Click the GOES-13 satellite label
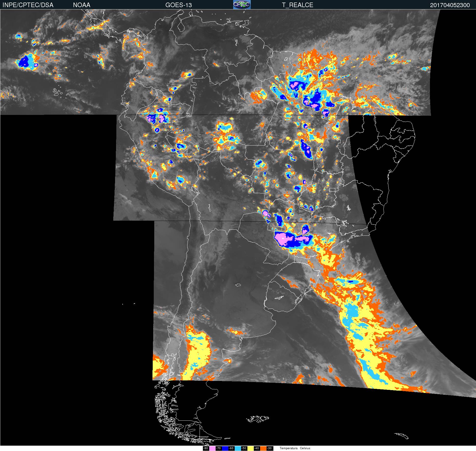The width and height of the screenshot is (476, 451). click(x=179, y=5)
